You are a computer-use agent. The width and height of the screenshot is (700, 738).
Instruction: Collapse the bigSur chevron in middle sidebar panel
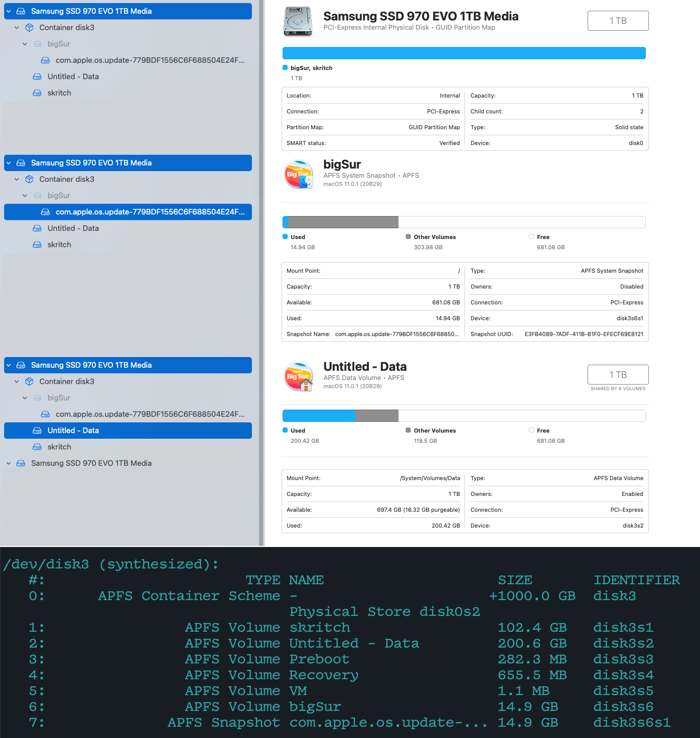[25, 196]
